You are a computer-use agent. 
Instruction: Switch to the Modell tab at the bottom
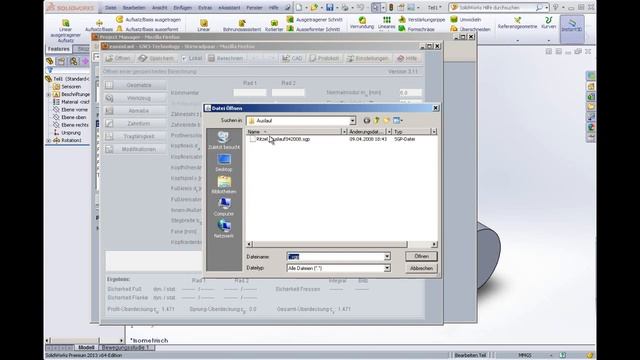click(86, 347)
